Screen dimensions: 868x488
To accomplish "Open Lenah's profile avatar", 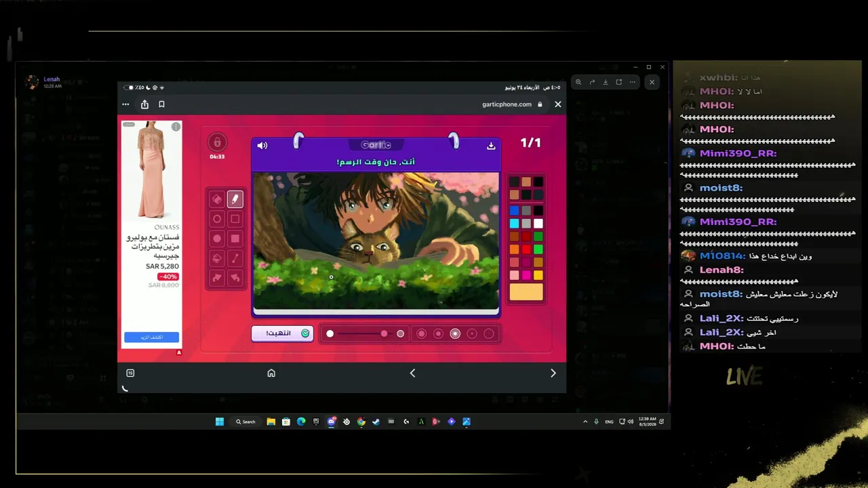I will click(x=31, y=82).
